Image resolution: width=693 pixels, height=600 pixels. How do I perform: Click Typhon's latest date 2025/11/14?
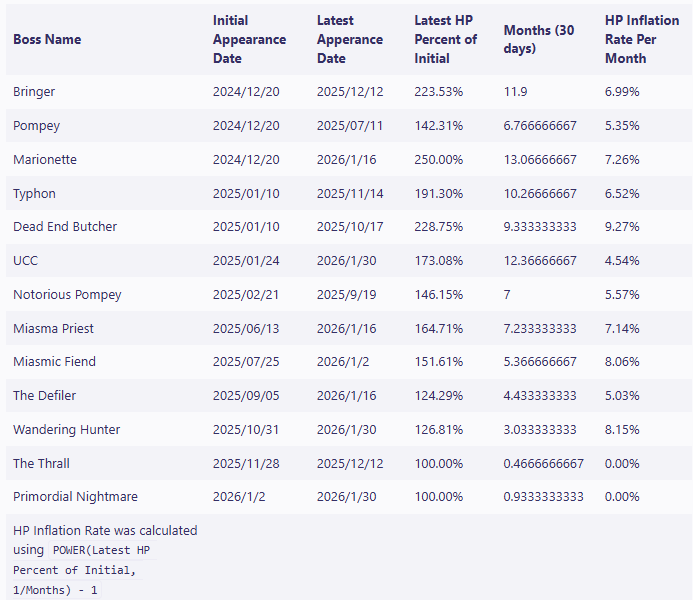point(350,194)
